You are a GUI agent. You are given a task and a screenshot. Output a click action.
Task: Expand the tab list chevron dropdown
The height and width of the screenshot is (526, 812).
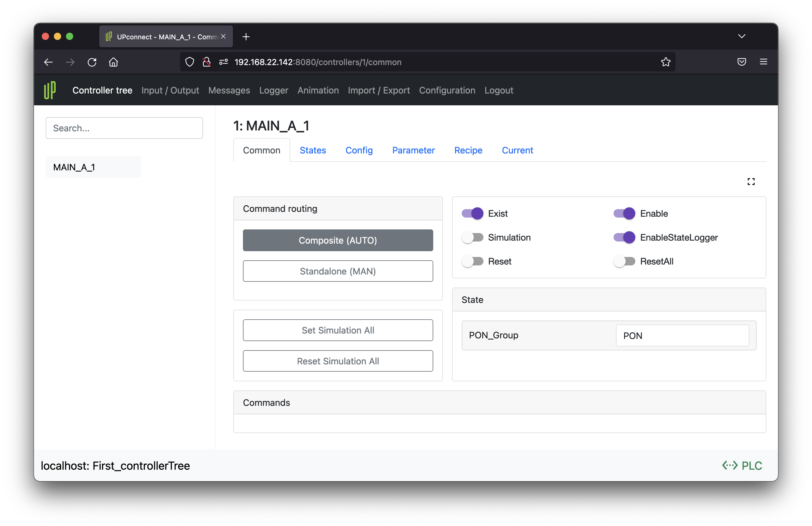pyautogui.click(x=742, y=36)
